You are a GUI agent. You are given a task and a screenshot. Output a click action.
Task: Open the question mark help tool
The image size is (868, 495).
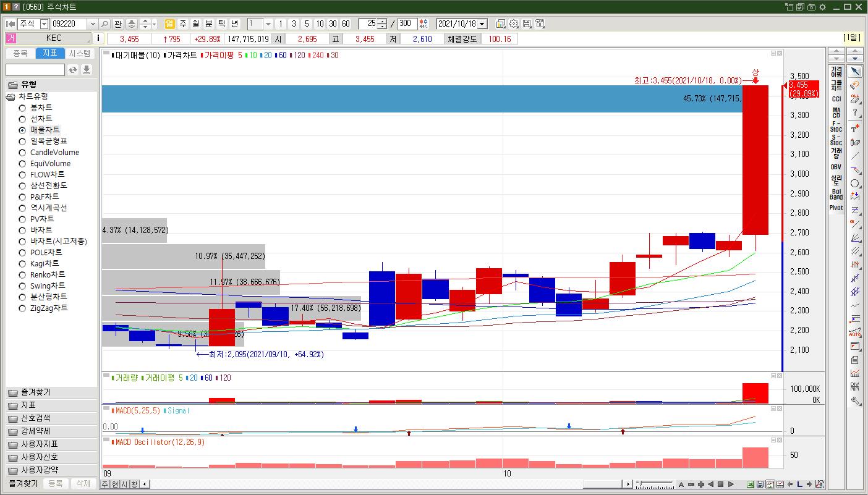[855, 113]
